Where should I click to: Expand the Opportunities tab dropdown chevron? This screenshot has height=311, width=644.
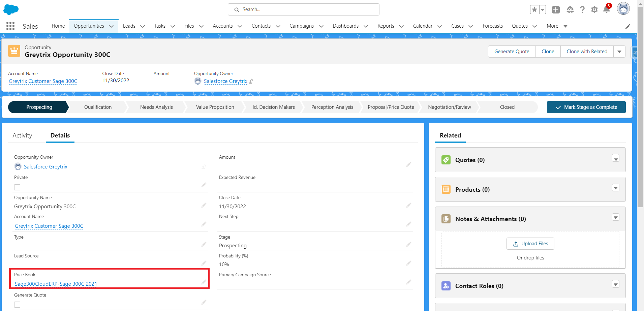coord(111,26)
